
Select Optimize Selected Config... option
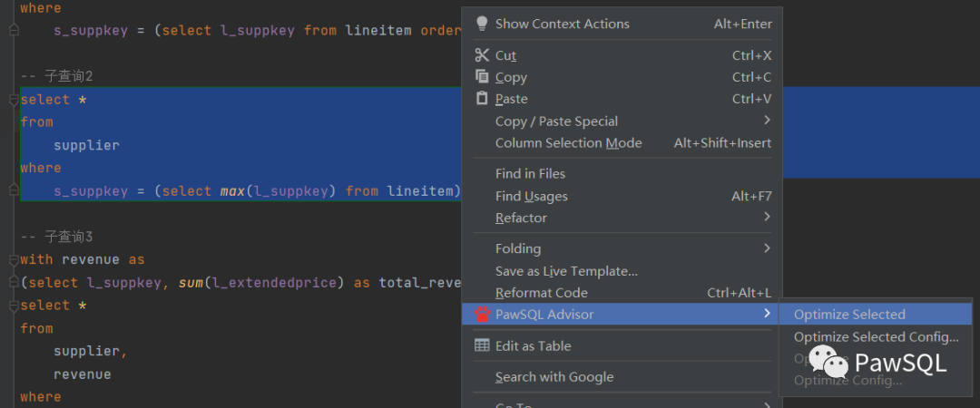pos(876,337)
